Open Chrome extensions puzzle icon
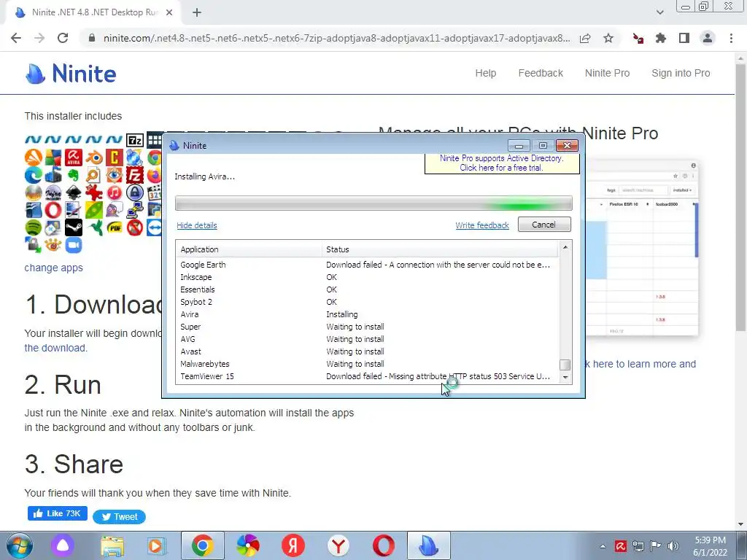 click(x=661, y=38)
